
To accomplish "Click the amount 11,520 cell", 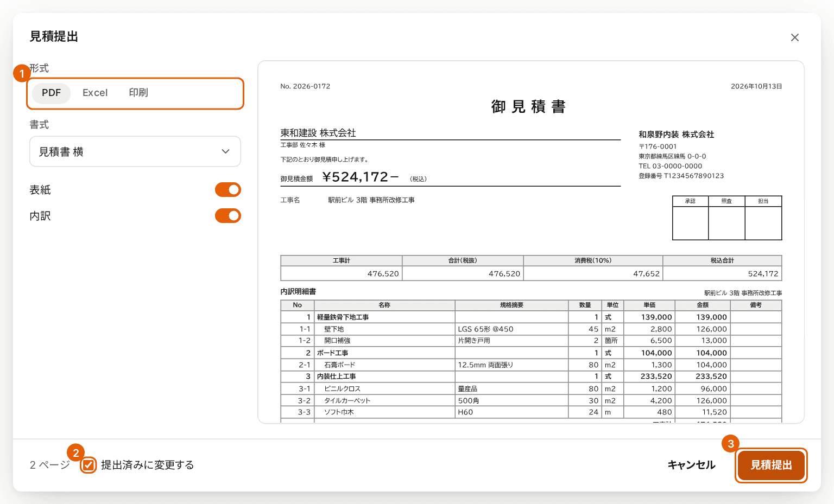I will click(x=703, y=412).
